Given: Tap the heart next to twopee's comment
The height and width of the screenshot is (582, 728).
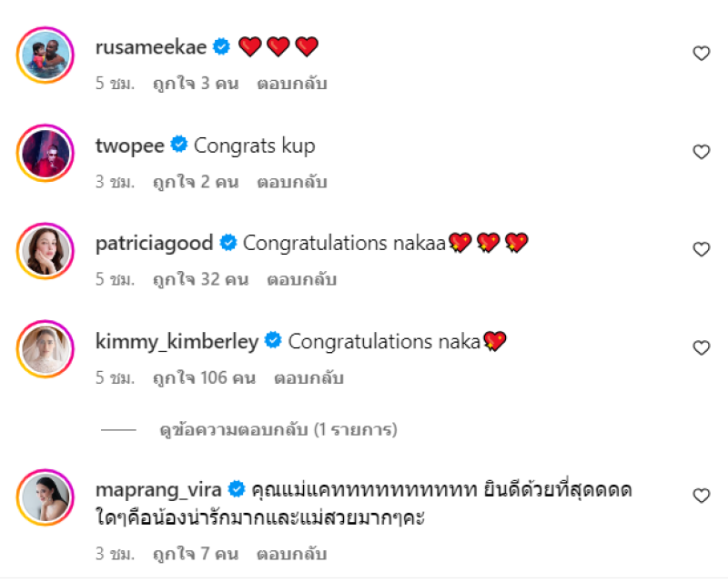Looking at the screenshot, I should click(701, 152).
